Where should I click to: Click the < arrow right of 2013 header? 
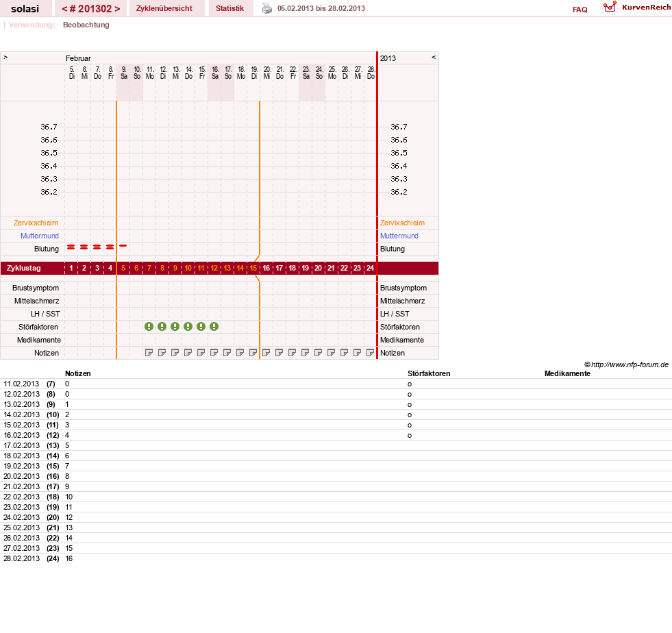(x=434, y=57)
